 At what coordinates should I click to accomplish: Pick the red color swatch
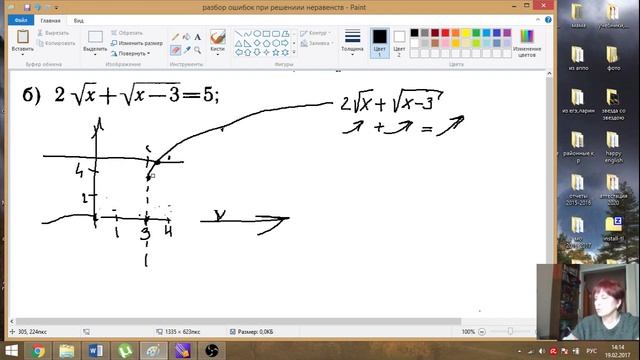pyautogui.click(x=445, y=33)
